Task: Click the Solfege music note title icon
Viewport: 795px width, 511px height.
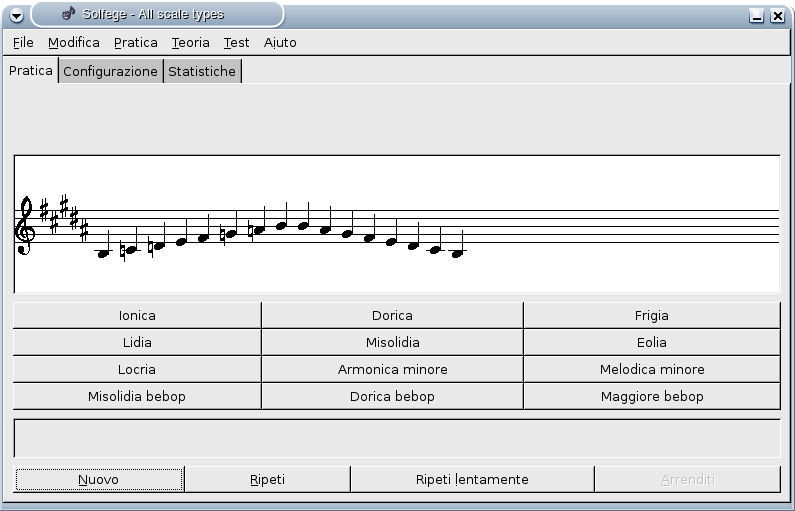Action: coord(68,14)
